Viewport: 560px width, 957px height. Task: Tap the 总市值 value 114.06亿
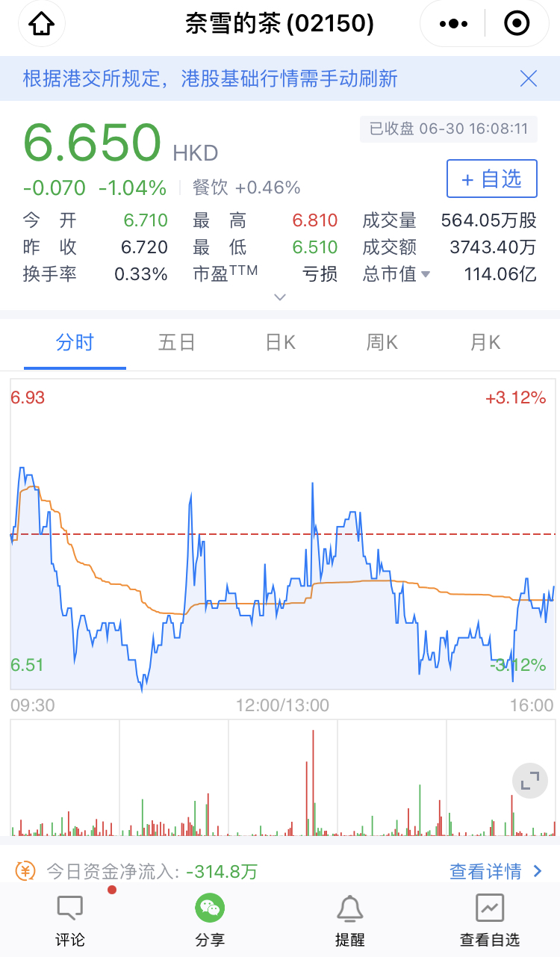point(500,274)
